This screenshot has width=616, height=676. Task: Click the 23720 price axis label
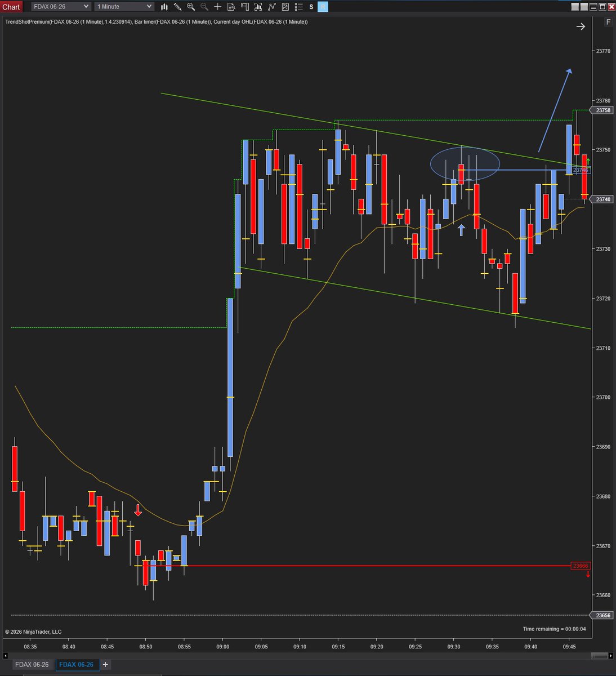603,298
